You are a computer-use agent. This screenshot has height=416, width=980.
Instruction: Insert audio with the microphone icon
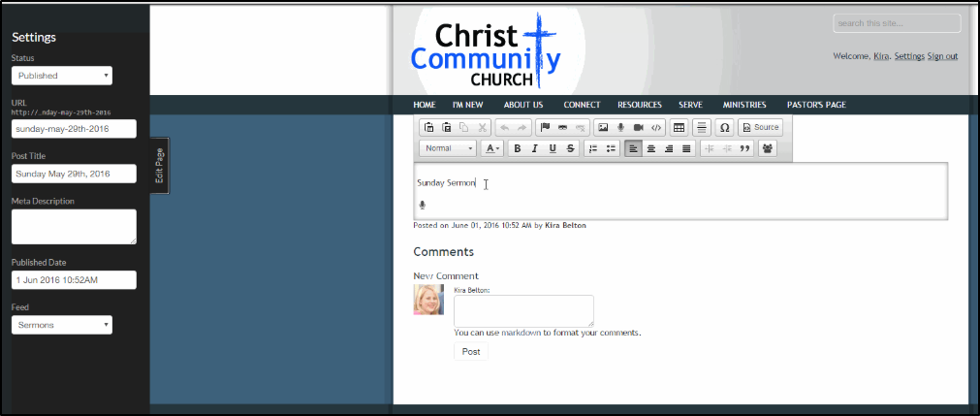pos(620,127)
